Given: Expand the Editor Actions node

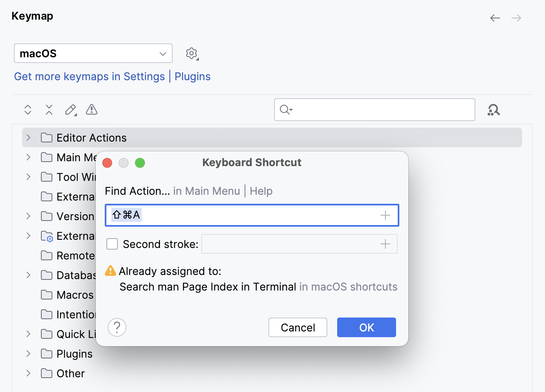Looking at the screenshot, I should coord(28,137).
